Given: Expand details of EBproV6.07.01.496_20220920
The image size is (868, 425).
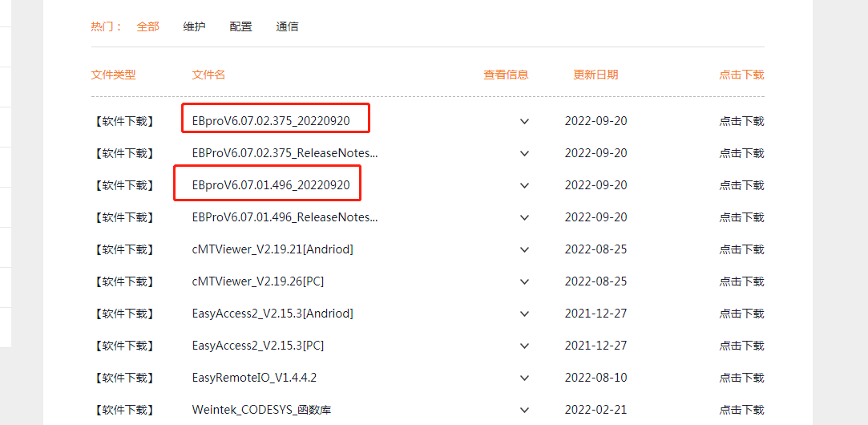Looking at the screenshot, I should pyautogui.click(x=525, y=185).
